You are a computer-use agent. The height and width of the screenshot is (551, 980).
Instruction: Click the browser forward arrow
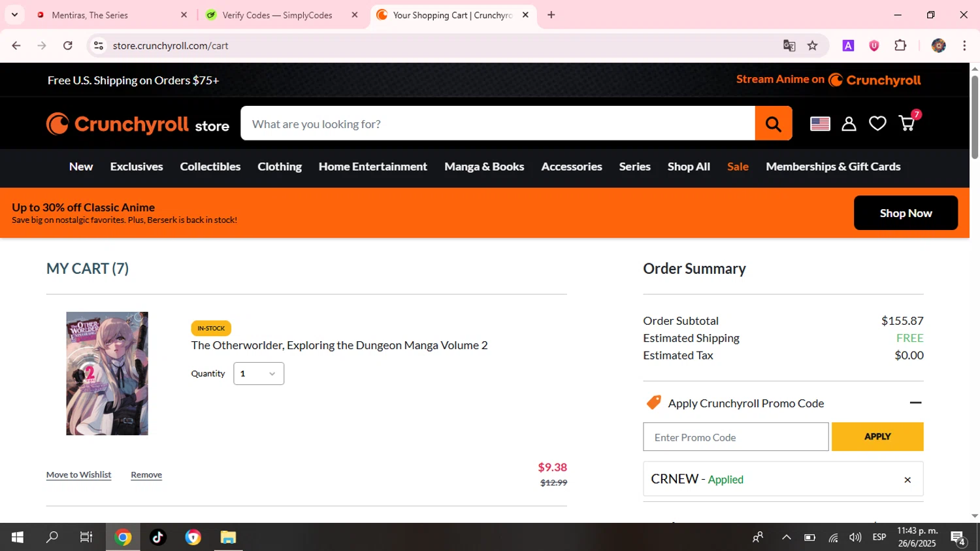point(42,46)
